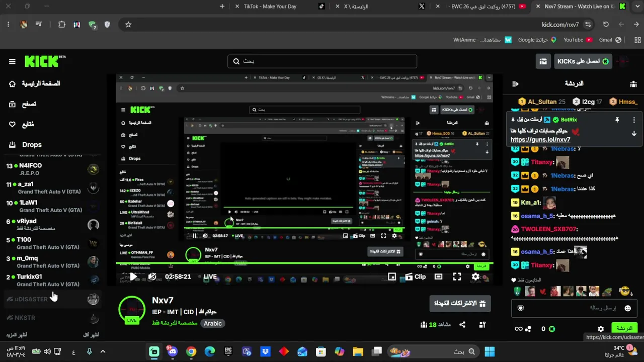Open Discord from the taskbar
This screenshot has height=362, width=644.
tap(173, 351)
